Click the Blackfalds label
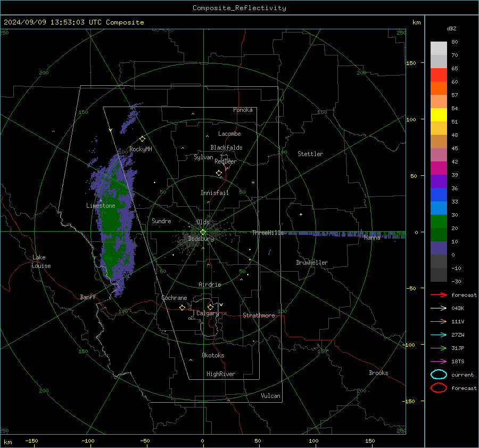This screenshot has height=448, width=479. tap(226, 148)
